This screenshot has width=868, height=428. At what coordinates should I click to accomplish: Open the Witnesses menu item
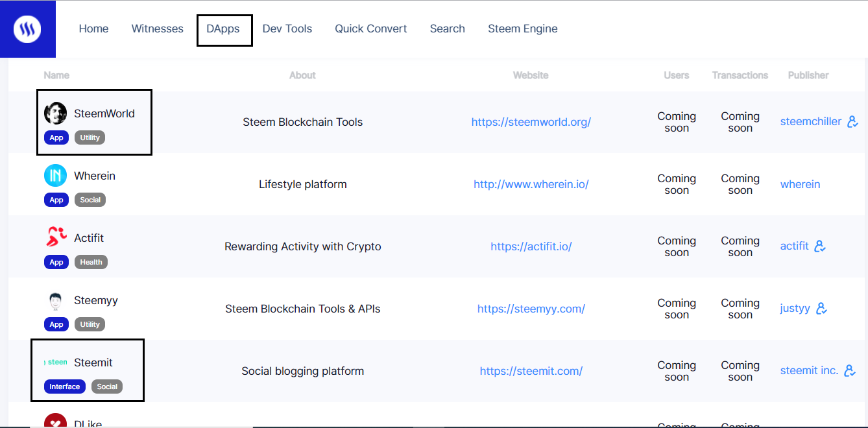157,29
